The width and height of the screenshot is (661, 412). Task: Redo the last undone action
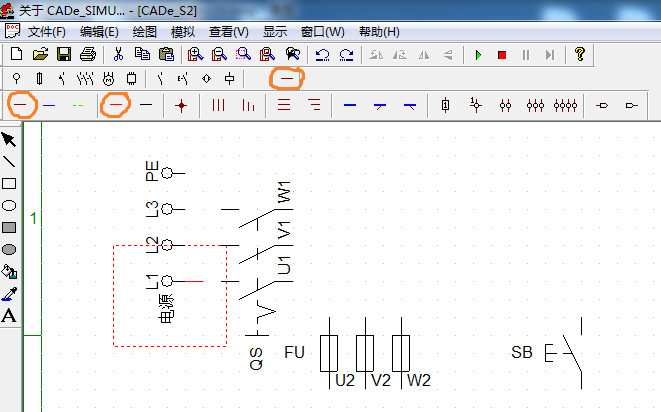click(347, 54)
